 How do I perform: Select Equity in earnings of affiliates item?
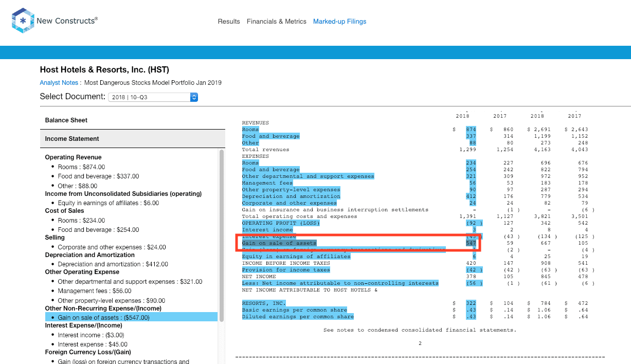tap(109, 203)
